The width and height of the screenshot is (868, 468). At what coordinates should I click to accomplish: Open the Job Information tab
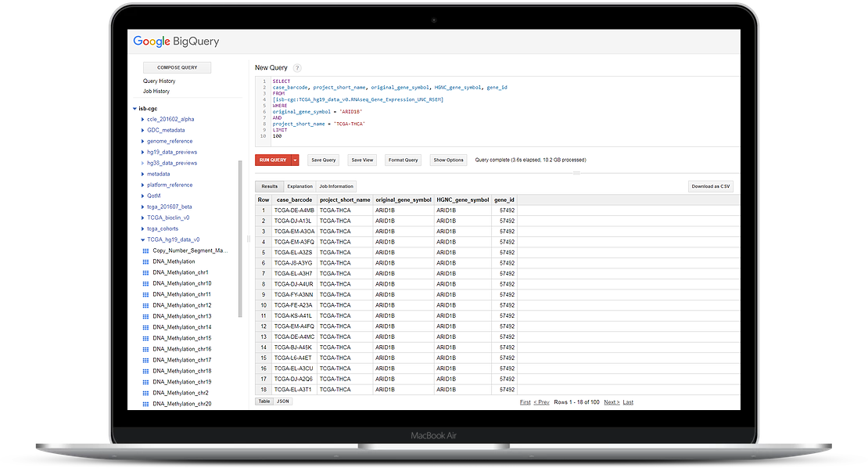tap(336, 186)
